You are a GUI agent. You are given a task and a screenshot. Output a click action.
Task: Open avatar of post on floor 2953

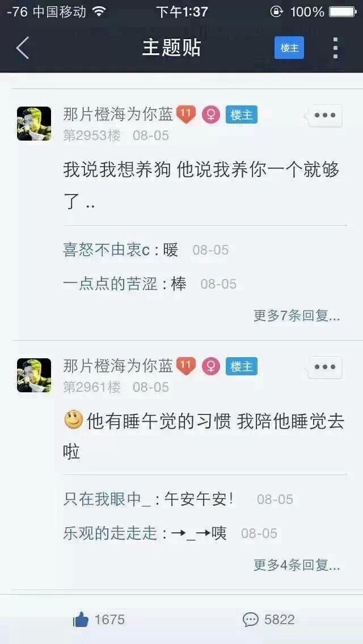(34, 124)
